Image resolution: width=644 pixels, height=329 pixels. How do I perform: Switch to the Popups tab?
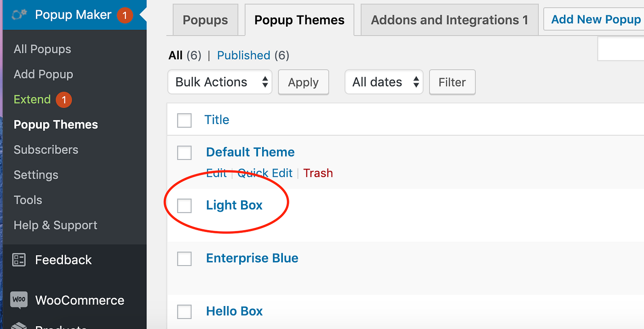click(205, 20)
